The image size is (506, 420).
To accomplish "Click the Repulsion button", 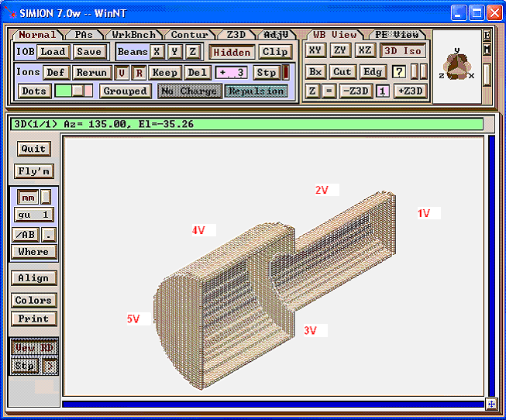I will tap(256, 91).
